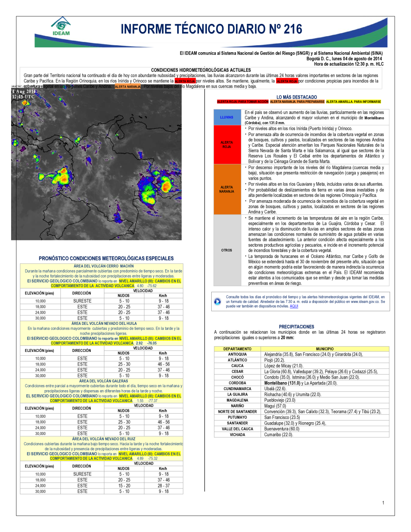Click the IDEAM logo in the header
Viewport: 411px width, 532px height.
coord(61,27)
